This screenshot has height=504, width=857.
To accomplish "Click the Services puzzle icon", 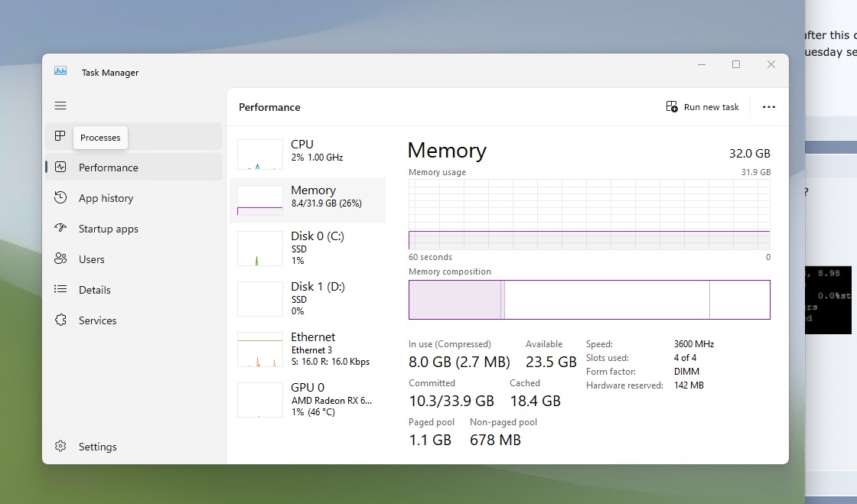I will pos(60,320).
